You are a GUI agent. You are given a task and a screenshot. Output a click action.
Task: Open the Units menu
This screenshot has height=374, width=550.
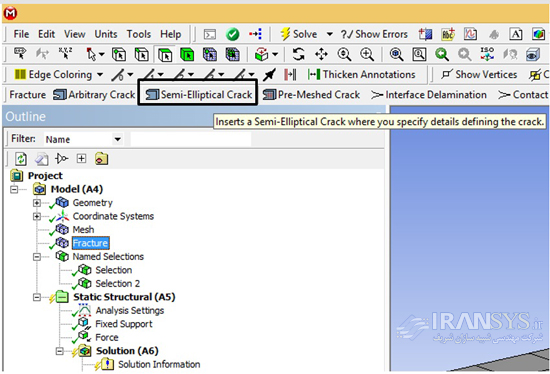coord(106,34)
